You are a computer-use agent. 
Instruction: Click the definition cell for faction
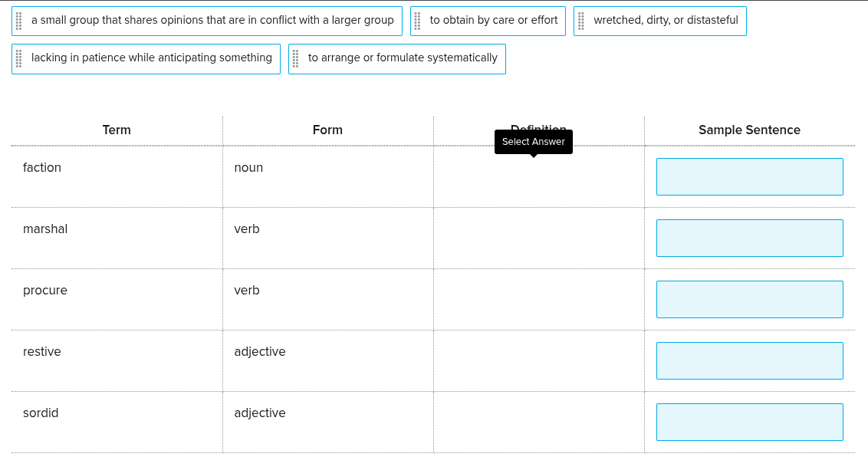pos(538,177)
